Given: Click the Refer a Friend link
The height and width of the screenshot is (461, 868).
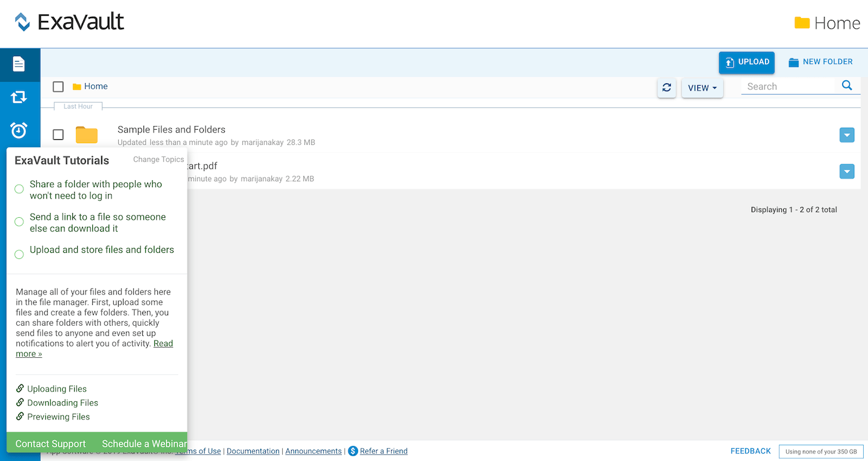Looking at the screenshot, I should [384, 451].
